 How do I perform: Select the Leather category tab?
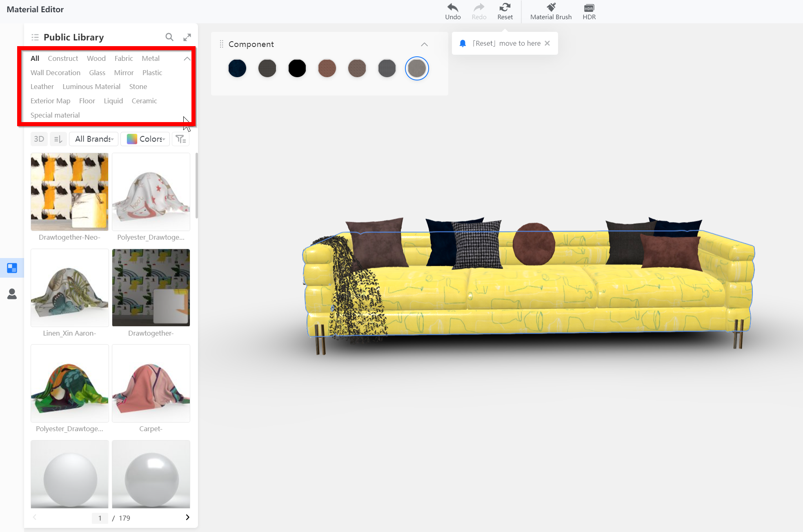tap(42, 87)
